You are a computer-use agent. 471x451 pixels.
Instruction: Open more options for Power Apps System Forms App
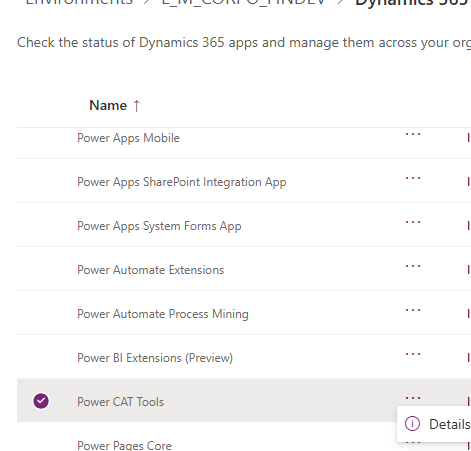[413, 222]
